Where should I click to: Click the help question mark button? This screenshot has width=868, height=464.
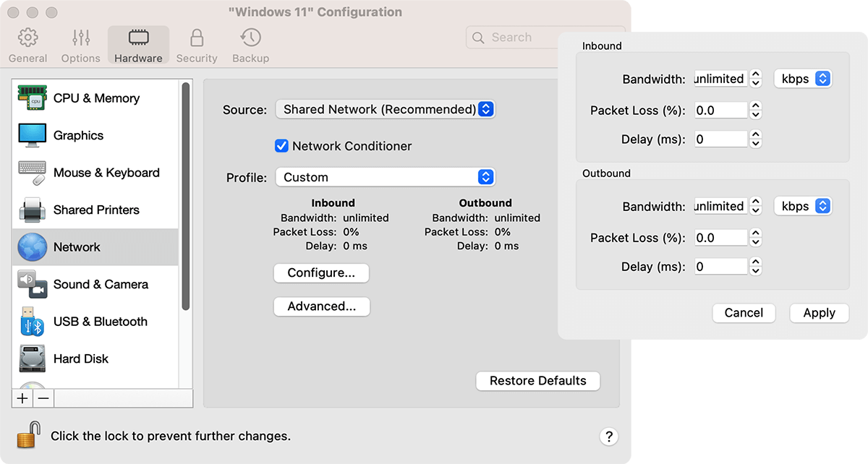tap(608, 436)
